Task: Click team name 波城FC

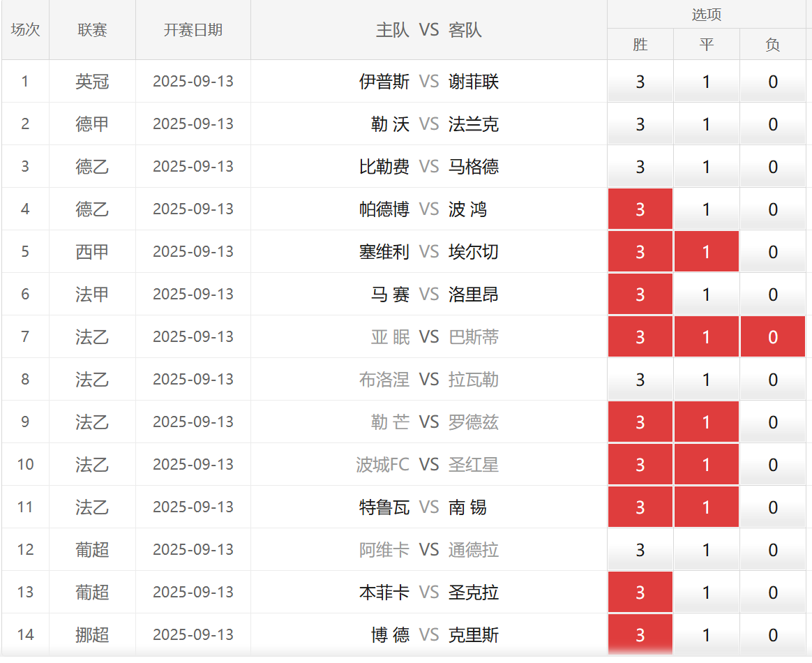Action: [383, 464]
